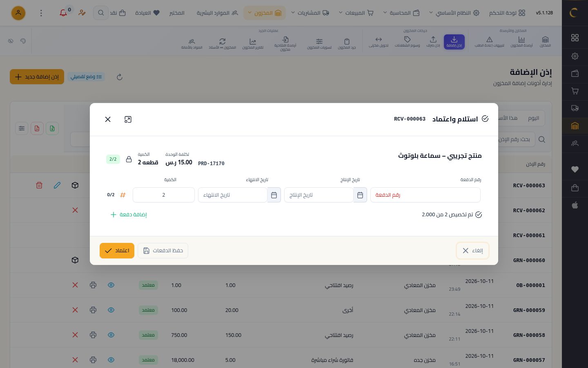Viewport: 588px width, 368px height.
Task: Open expiry date calendar picker
Action: 274,195
